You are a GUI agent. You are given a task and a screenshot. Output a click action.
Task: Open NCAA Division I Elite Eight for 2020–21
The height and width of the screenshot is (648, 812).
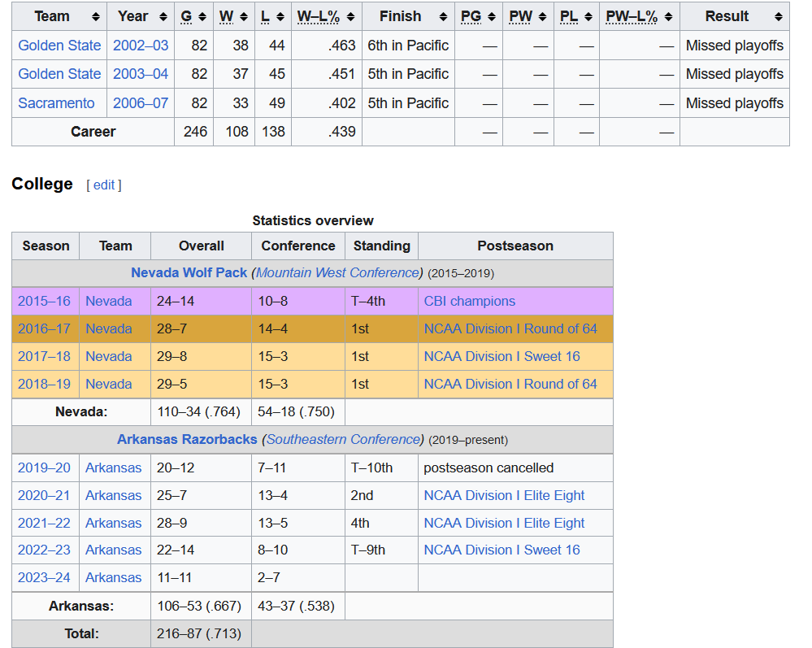coord(505,495)
